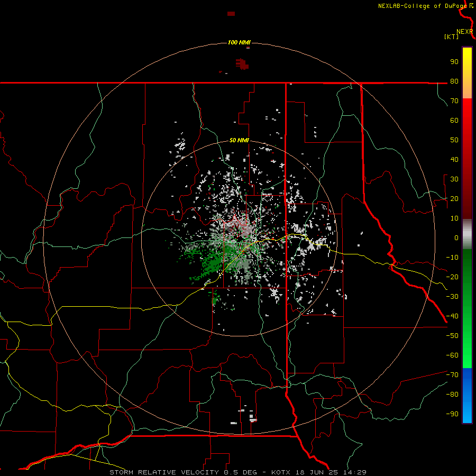476x476 pixels.
Task: Click the 80 value on the velocity scale
Action: (454, 81)
